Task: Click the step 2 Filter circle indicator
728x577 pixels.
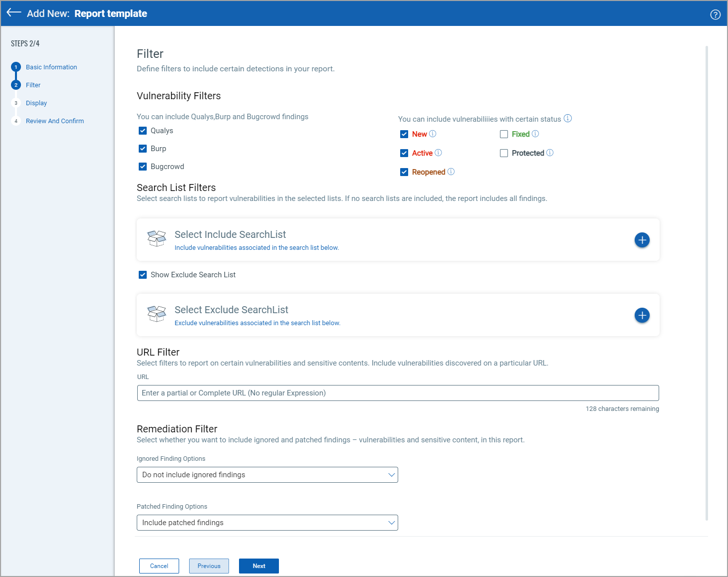Action: (x=15, y=85)
